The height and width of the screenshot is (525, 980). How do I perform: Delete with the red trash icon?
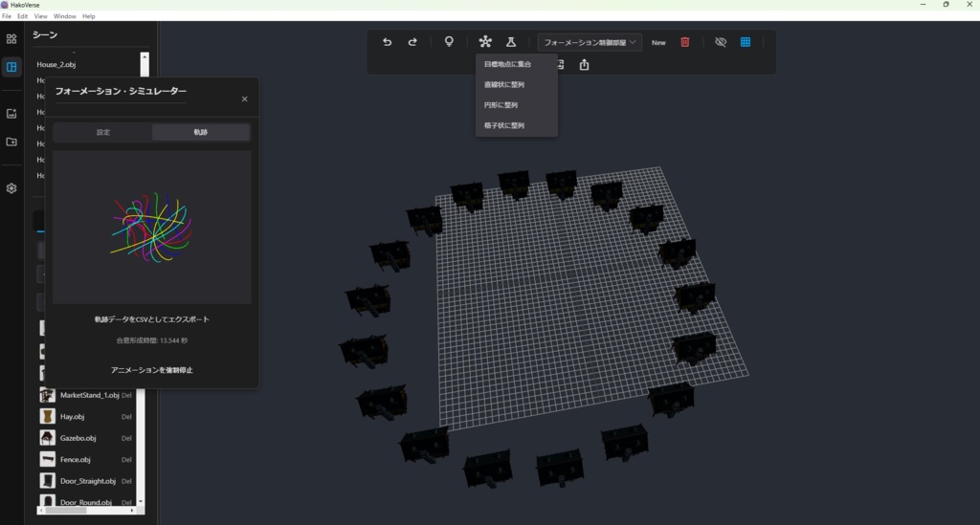685,42
